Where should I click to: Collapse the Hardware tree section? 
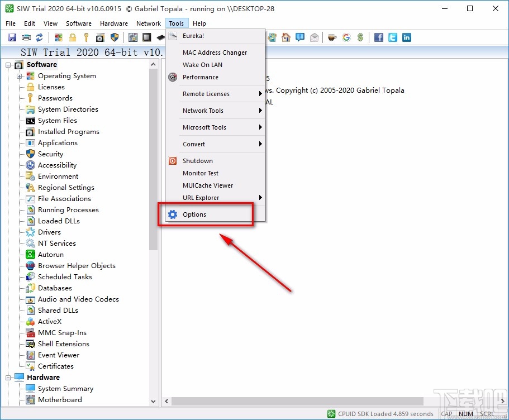[x=9, y=378]
